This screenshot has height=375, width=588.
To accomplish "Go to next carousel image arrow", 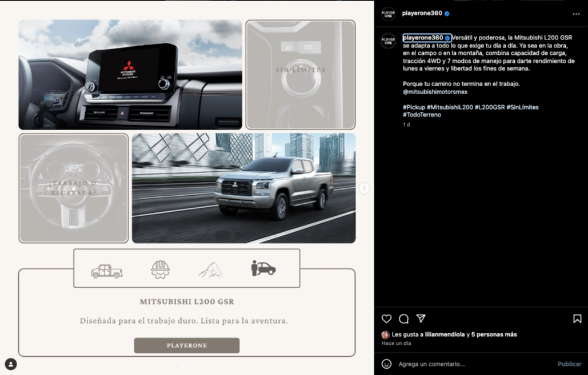I will click(x=364, y=188).
